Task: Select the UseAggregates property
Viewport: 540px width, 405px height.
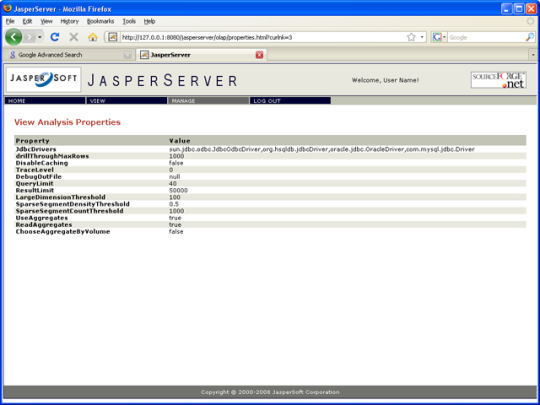Action: (42, 218)
